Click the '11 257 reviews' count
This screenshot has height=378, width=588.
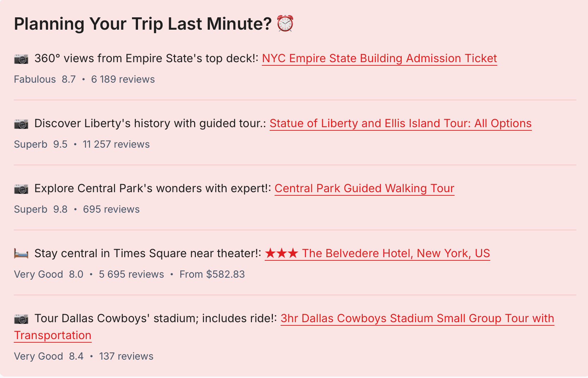pos(116,144)
